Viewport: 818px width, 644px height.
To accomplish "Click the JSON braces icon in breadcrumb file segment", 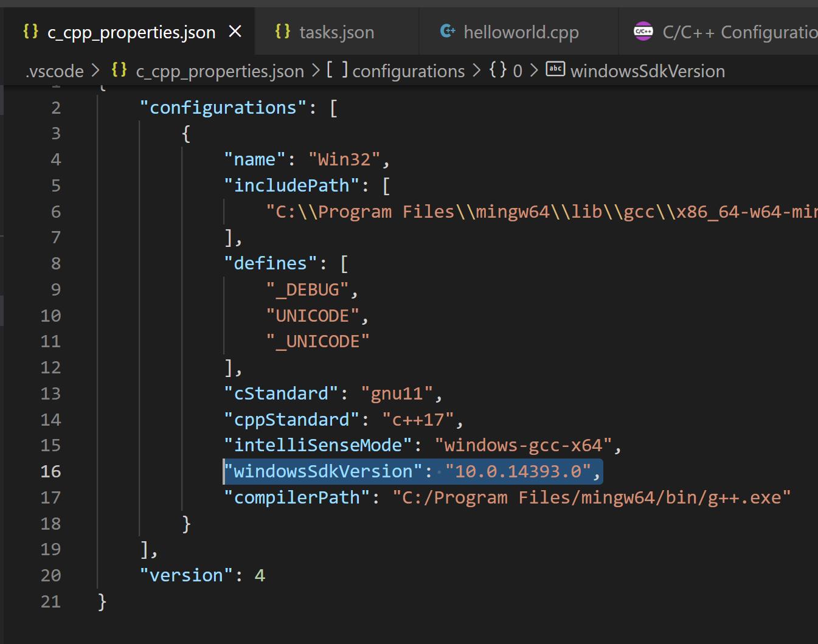I will (x=119, y=70).
